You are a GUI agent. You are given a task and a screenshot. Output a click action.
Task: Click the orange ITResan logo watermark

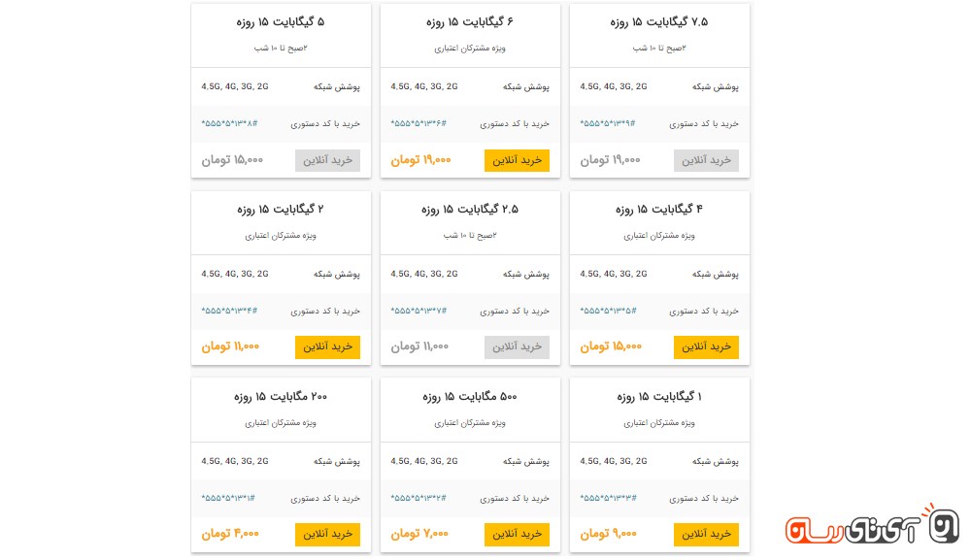click(x=871, y=525)
